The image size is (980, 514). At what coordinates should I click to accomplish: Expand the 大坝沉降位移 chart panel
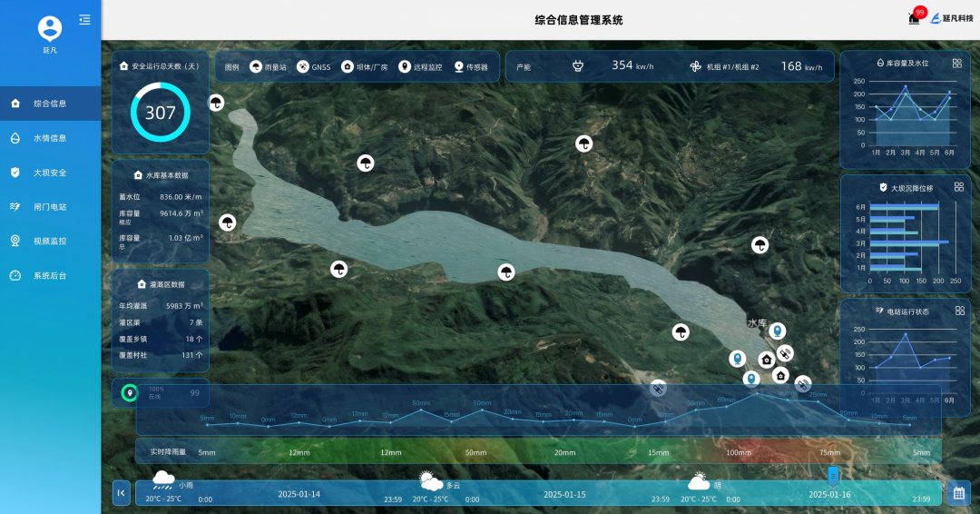pos(958,187)
